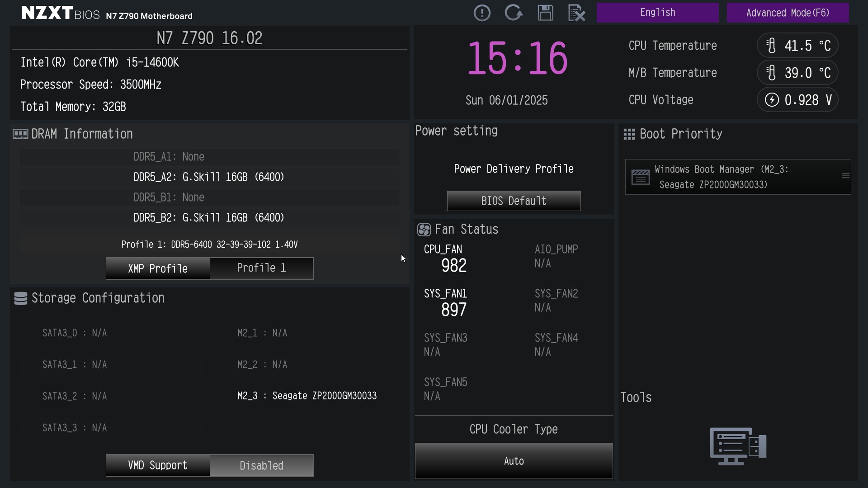Open the English language dropdown
This screenshot has width=868, height=488.
(x=657, y=13)
